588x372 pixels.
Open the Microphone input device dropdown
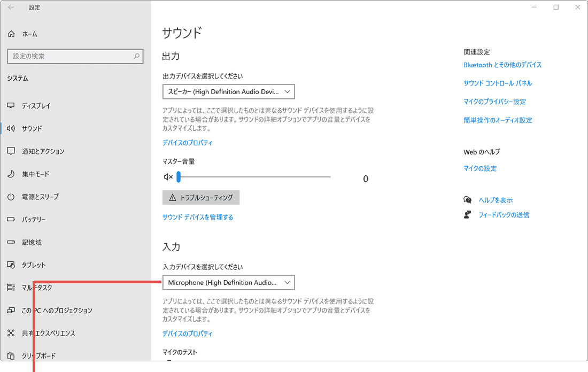[x=228, y=282]
